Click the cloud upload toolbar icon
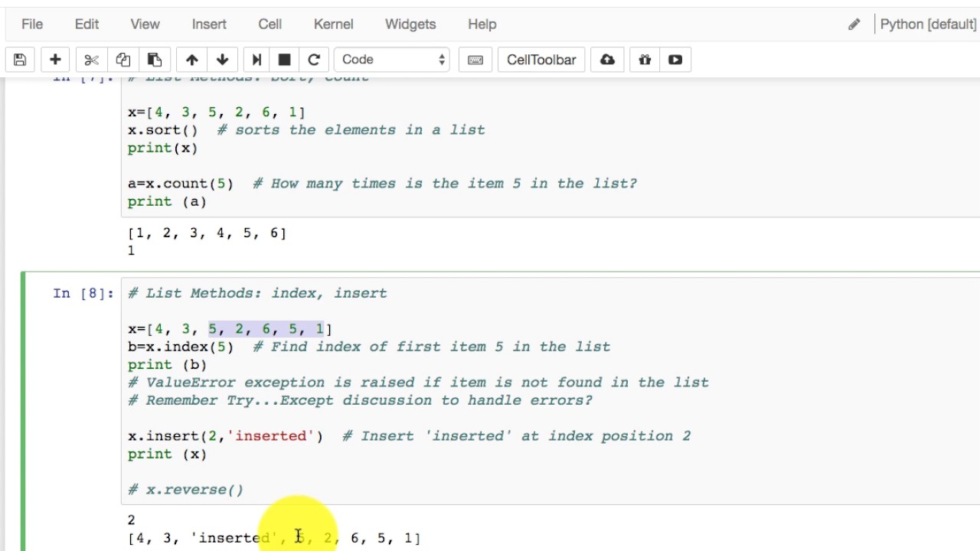 pos(607,60)
